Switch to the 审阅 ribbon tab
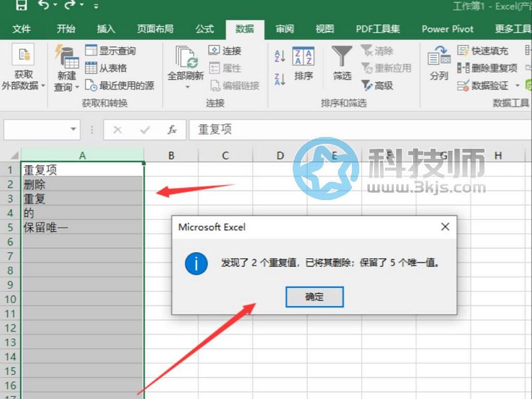Screen dimensions: 532x399 click(x=285, y=29)
